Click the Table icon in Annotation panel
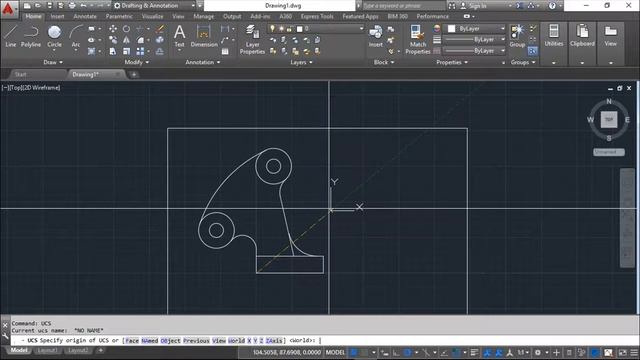Screen dimensions: 640x360 [225, 51]
